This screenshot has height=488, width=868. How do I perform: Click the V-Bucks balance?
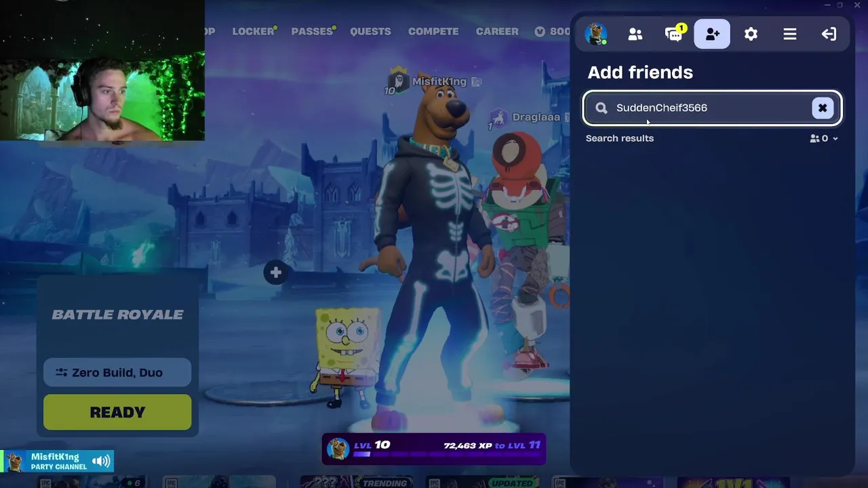click(552, 31)
